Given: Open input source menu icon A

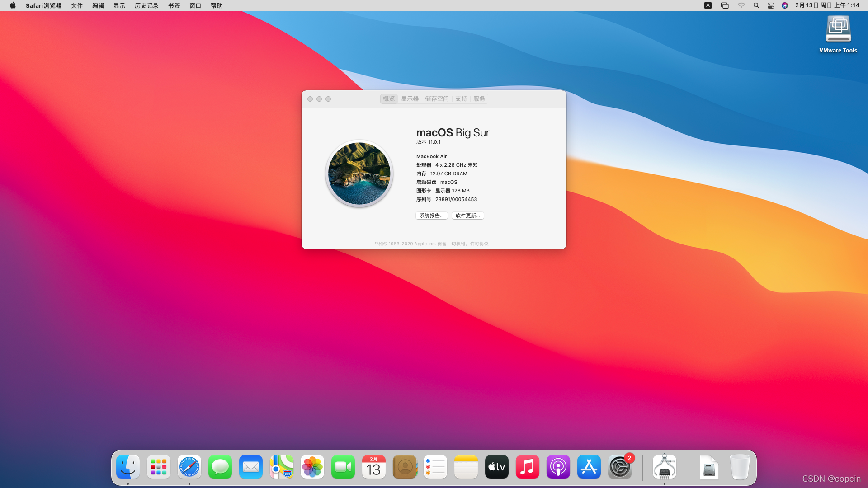Looking at the screenshot, I should 708,5.
